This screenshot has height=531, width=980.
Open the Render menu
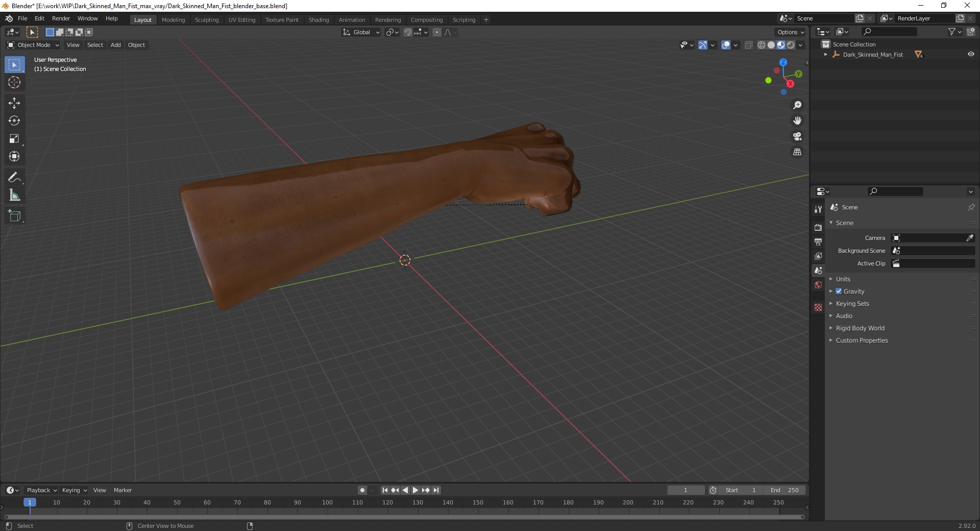[x=61, y=18]
